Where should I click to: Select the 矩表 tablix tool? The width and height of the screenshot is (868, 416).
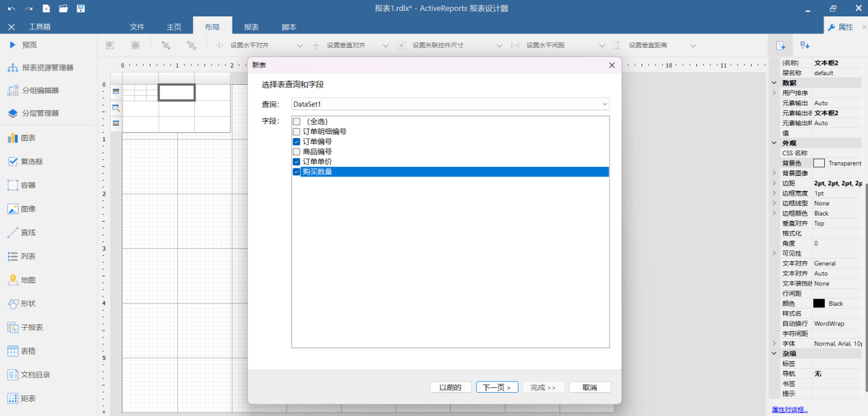tap(22, 398)
